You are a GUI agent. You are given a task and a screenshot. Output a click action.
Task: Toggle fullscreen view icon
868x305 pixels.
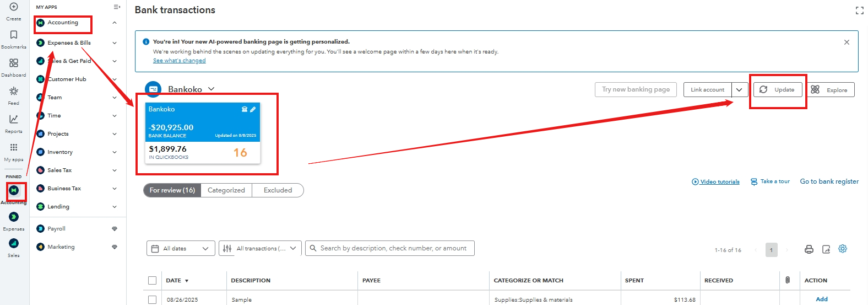pyautogui.click(x=859, y=10)
